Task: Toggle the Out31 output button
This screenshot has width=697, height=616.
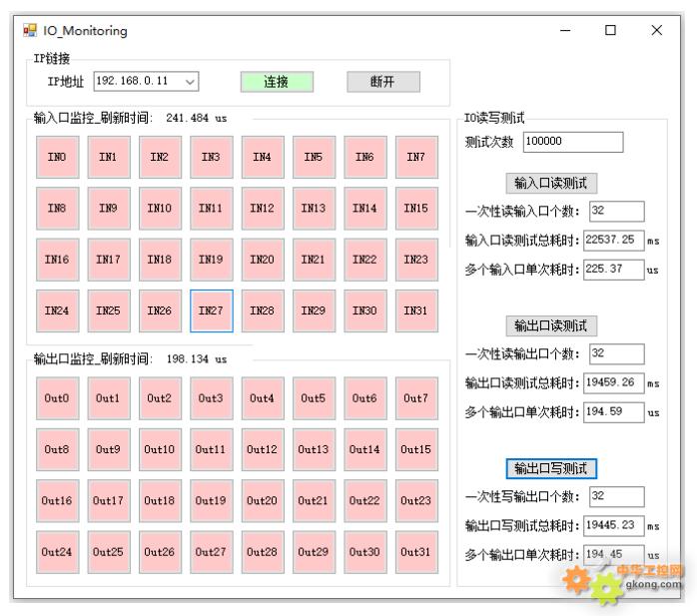Action: click(415, 551)
